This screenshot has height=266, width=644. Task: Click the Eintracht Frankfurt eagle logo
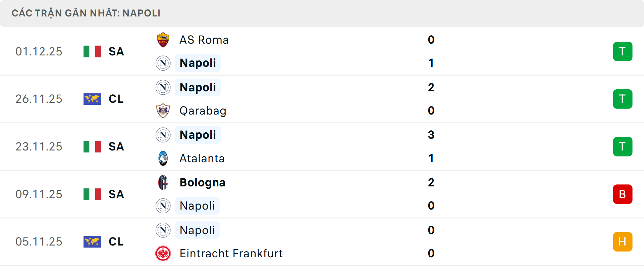[x=163, y=254]
